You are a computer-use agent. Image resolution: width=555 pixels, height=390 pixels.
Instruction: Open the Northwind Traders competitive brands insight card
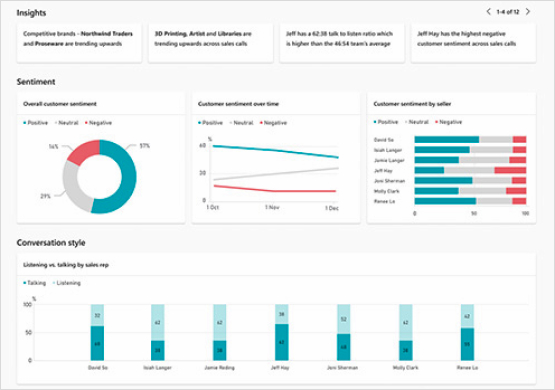pyautogui.click(x=79, y=43)
